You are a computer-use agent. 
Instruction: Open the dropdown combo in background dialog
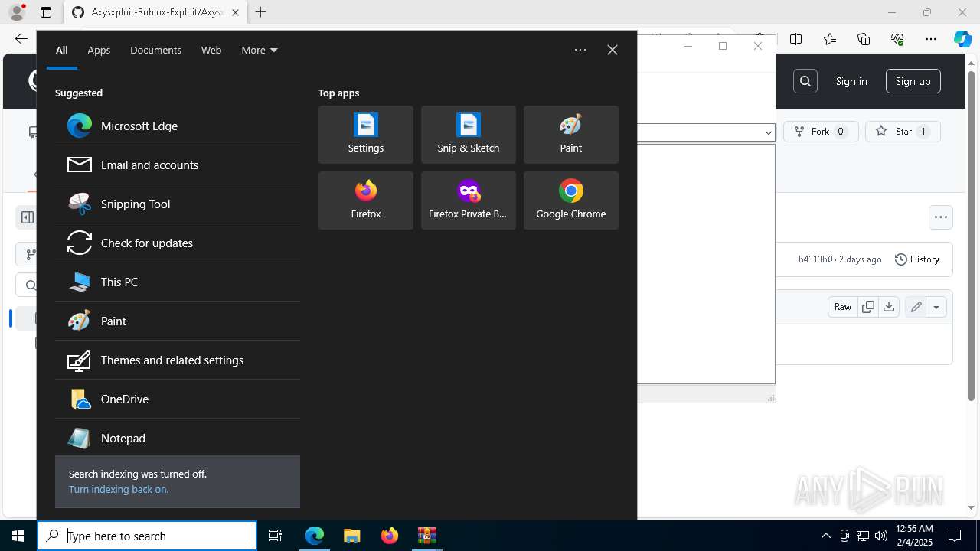point(768,132)
